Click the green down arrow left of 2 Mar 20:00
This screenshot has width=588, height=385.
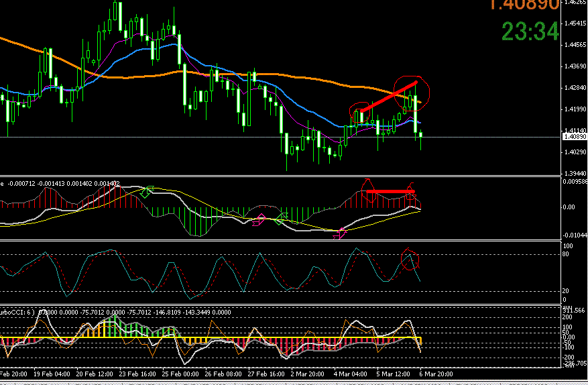(281, 219)
